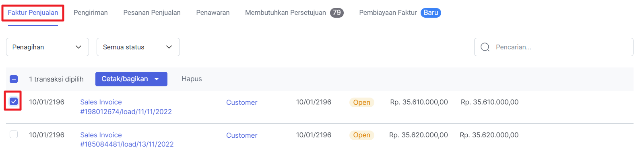Click Open status badge on second invoice
This screenshot has height=153, width=644.
click(x=361, y=135)
